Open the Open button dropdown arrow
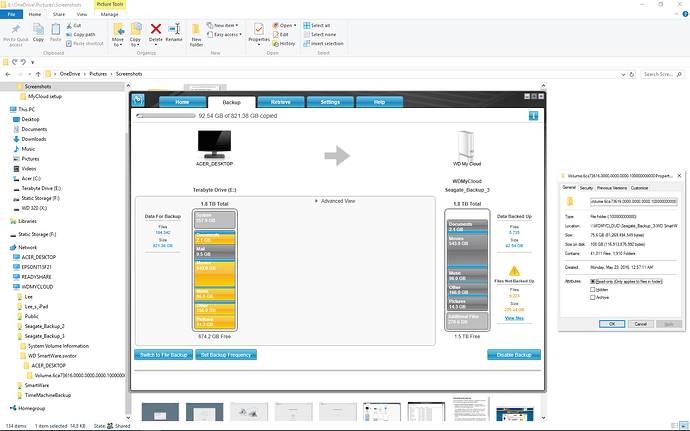Screen dimensions: 690x431 pos(295,26)
